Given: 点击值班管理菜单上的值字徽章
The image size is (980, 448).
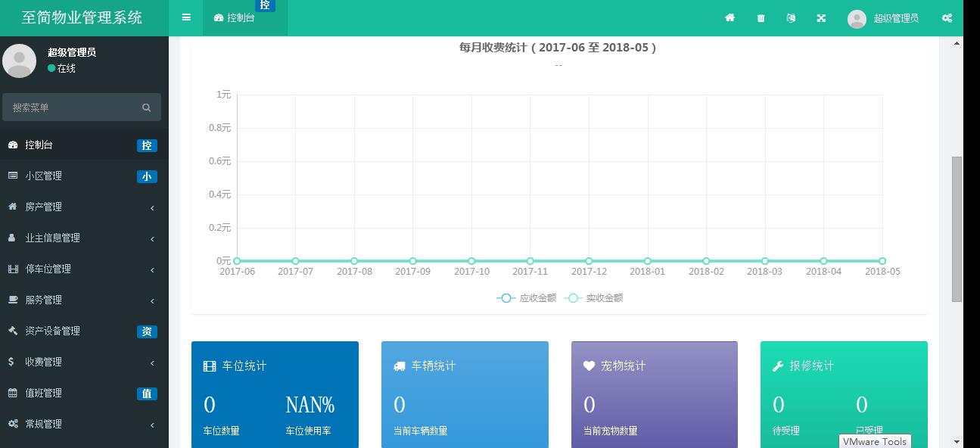Looking at the screenshot, I should (147, 394).
